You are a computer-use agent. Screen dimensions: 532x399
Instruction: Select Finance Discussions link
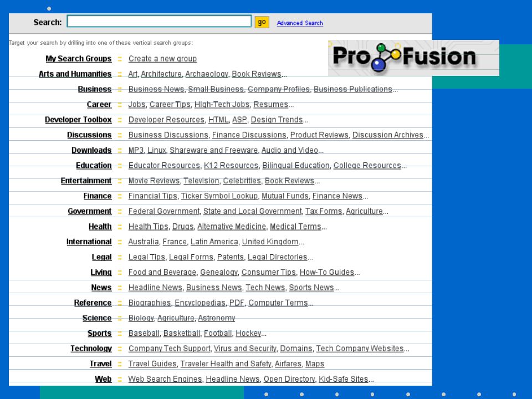[249, 135]
